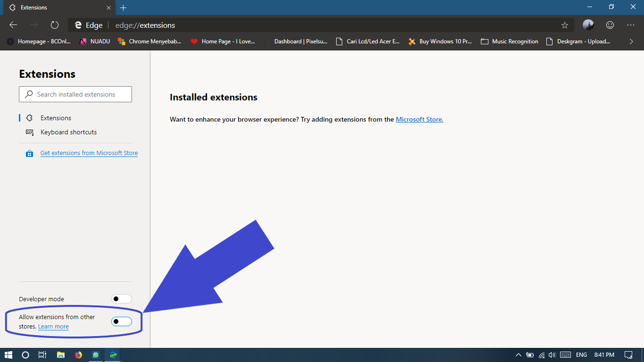Screen dimensions: 644x362
Task: Click the keyboard icon beside Keyboard shortcuts
Action: (x=29, y=132)
